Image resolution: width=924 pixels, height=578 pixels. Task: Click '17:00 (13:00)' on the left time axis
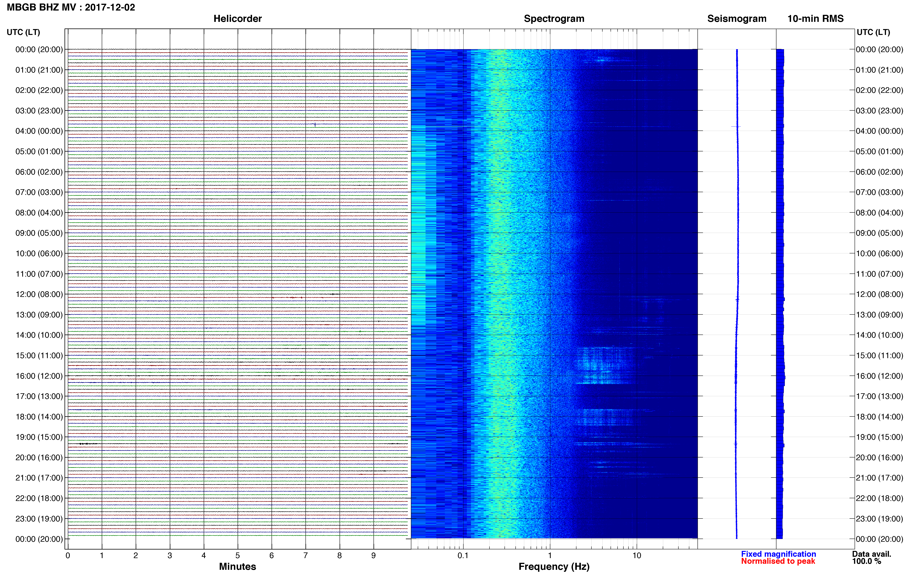point(39,396)
